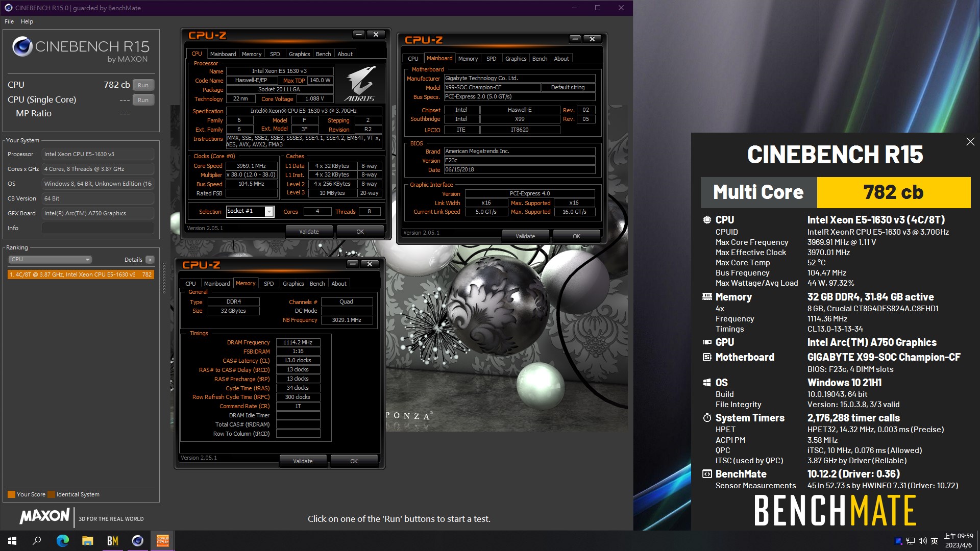980x551 pixels.
Task: Select Mainboard tab in CPU-Z CPU window
Action: 223,54
